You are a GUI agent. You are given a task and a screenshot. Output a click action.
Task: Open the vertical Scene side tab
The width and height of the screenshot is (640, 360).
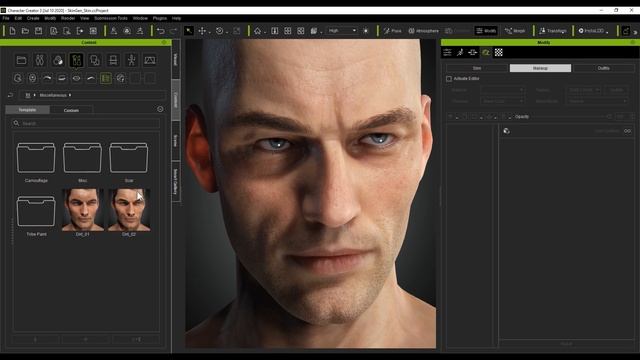coord(176,141)
